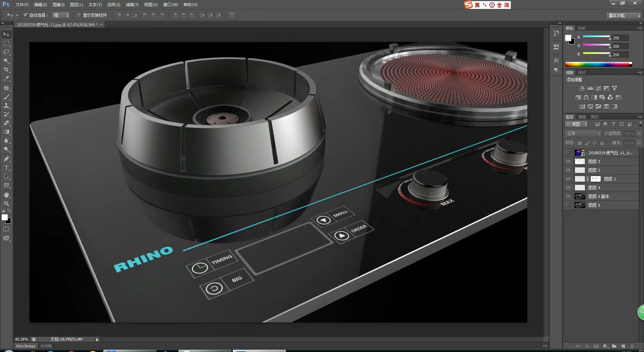Toggle the 自动选择 checkbox
This screenshot has width=644, height=352.
point(25,15)
